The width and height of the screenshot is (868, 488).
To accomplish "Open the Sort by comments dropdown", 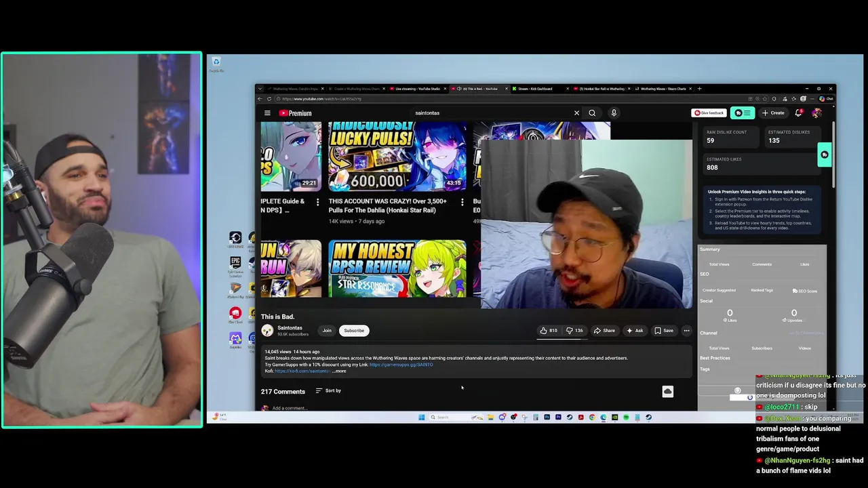I will (329, 390).
